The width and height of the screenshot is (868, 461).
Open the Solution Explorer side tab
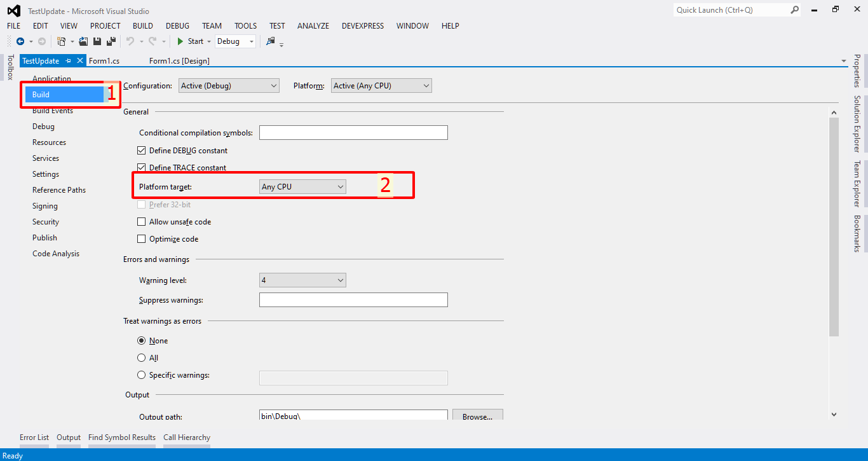[x=857, y=124]
